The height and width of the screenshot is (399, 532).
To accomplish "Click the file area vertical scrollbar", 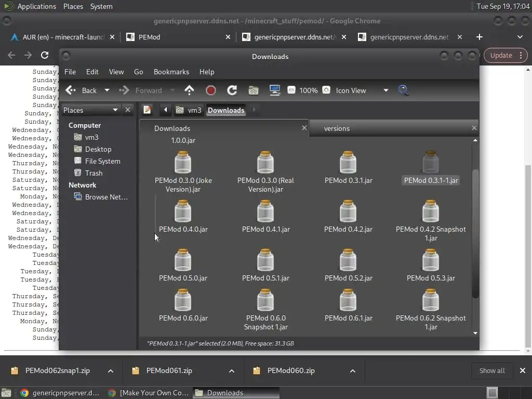I will tap(475, 233).
